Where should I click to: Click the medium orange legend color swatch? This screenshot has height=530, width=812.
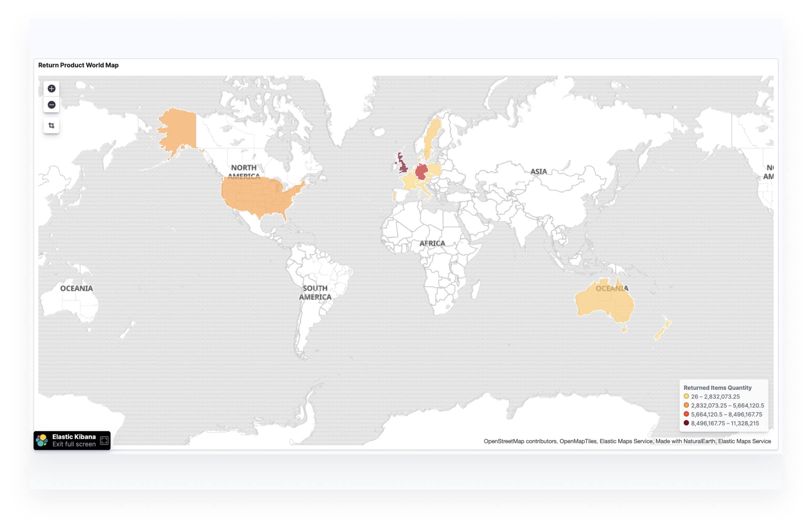[684, 405]
